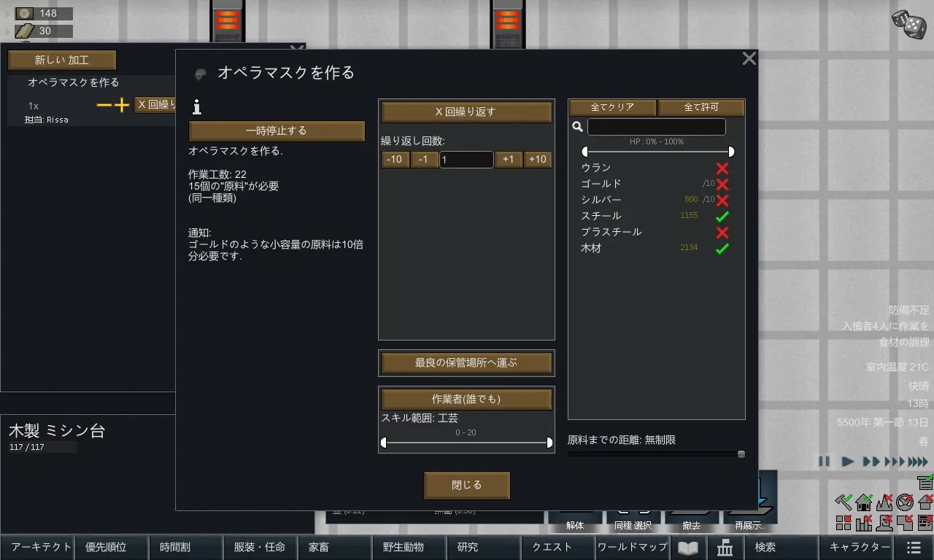Click the pause game speed icon
934x560 pixels.
click(824, 462)
